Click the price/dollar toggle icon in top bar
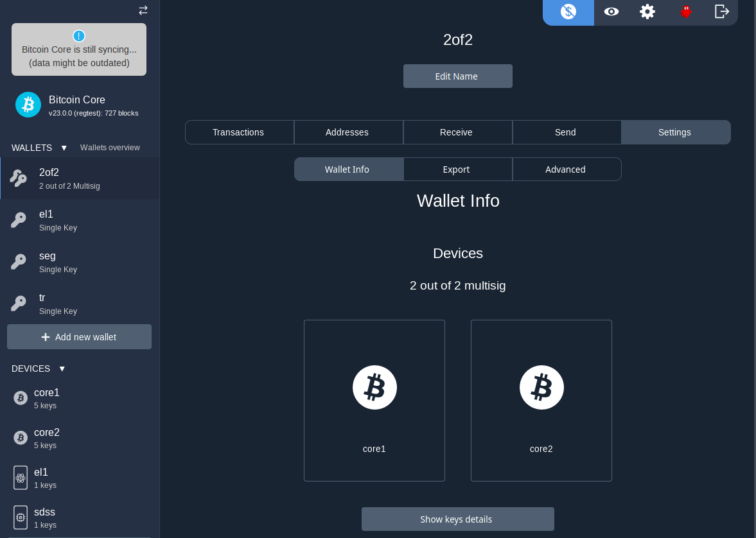 click(x=568, y=12)
